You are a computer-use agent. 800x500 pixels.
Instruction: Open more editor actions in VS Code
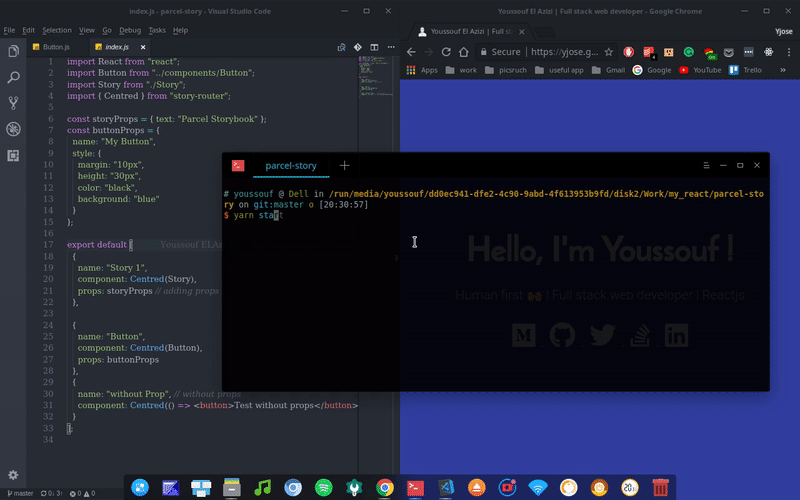tap(391, 47)
